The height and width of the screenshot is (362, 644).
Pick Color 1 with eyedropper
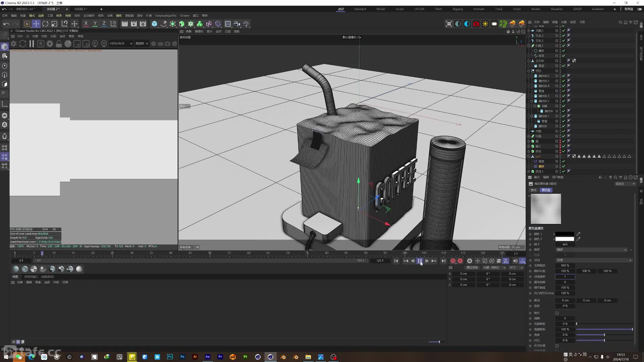(x=579, y=234)
